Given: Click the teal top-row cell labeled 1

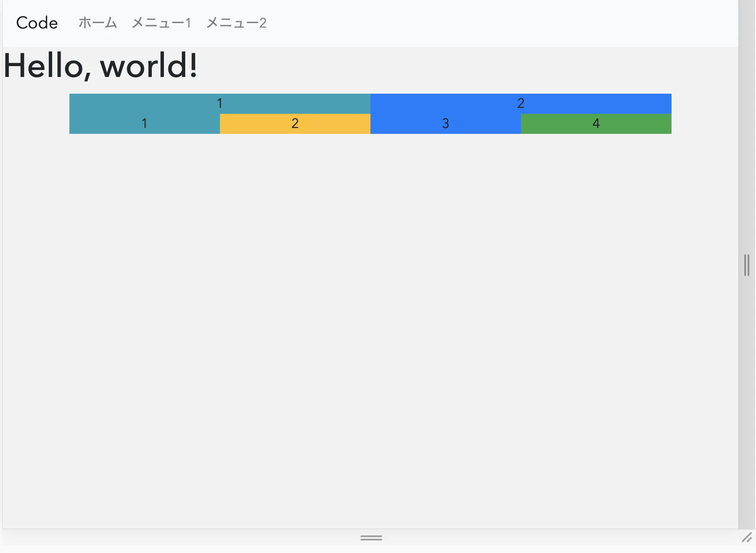Looking at the screenshot, I should (x=220, y=104).
